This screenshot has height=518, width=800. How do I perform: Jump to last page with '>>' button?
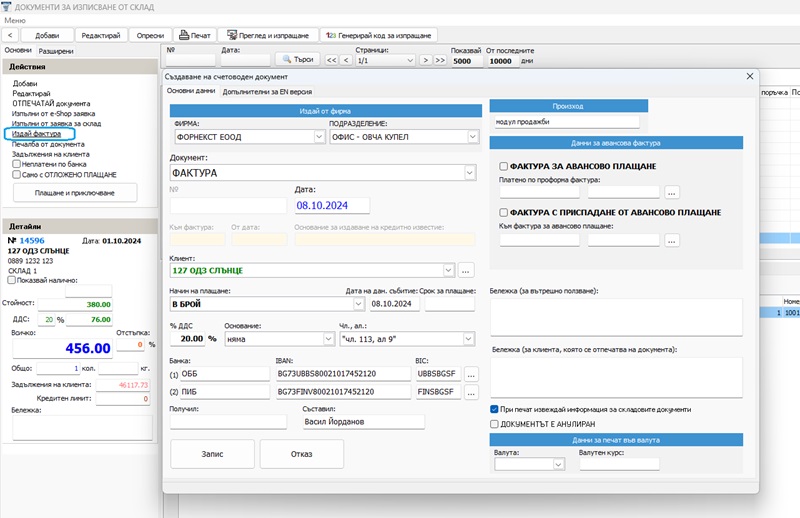(x=440, y=60)
